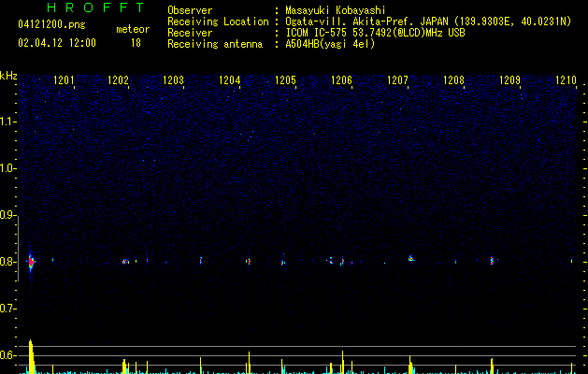The width and height of the screenshot is (588, 374).
Task: Click the 0.6 kHz axis label
Action: click(7, 355)
